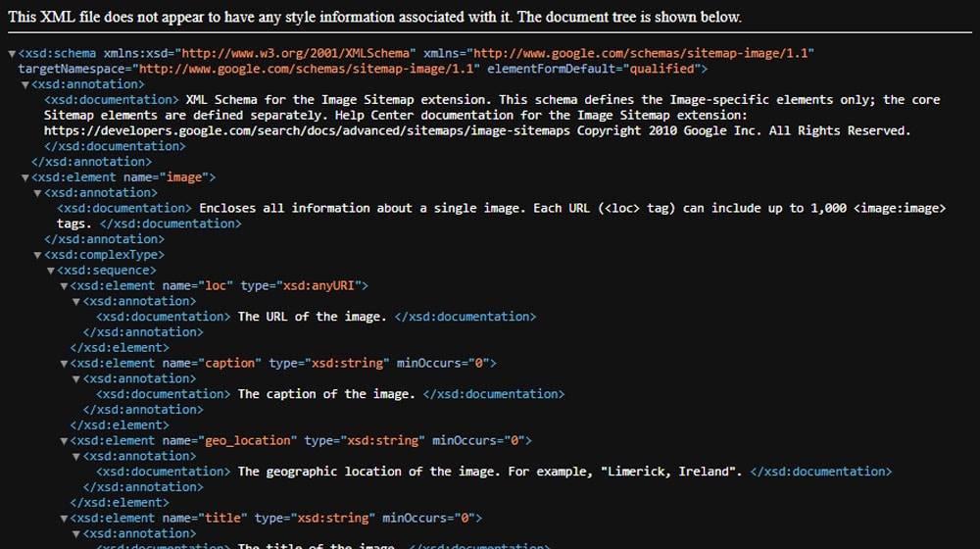Click the targetNamespace attribute value
The image size is (980, 549).
[306, 69]
